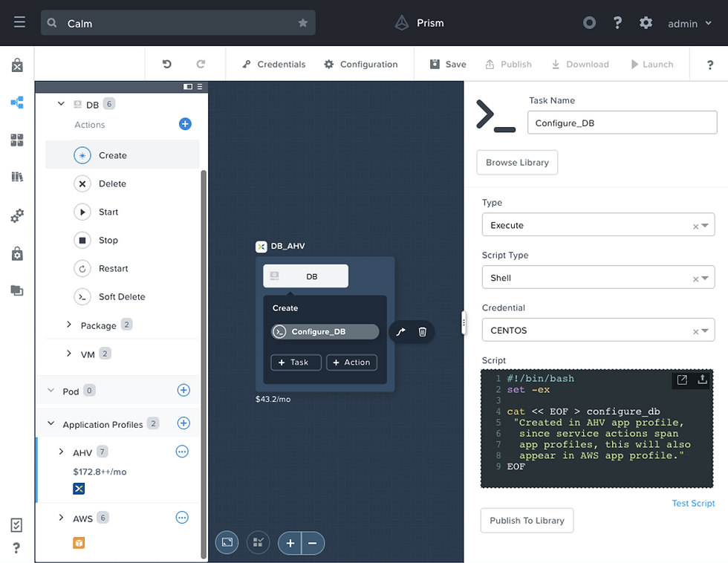
Task: Fit canvas to screen icon
Action: 227,543
